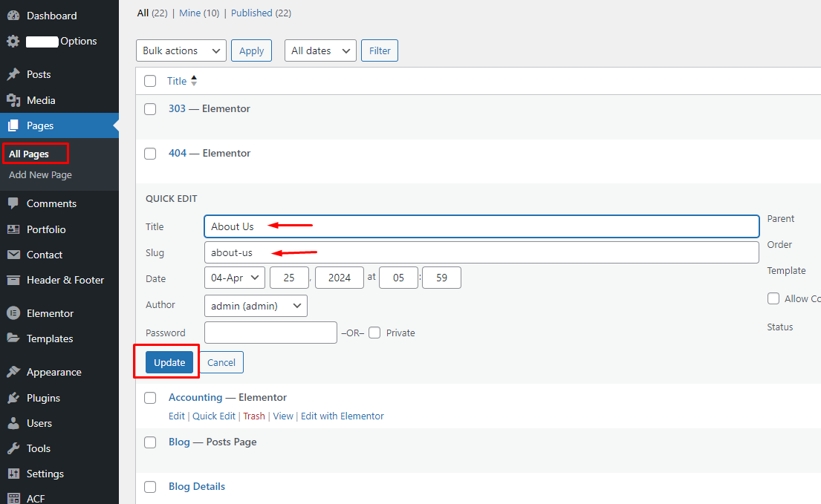
Task: Click the Tools wrench icon
Action: (13, 448)
